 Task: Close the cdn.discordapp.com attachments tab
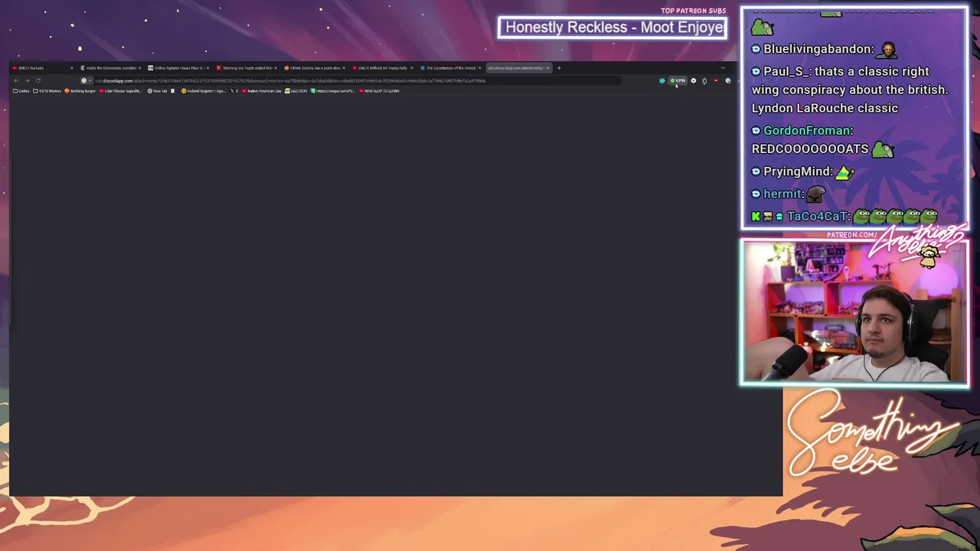(x=547, y=68)
